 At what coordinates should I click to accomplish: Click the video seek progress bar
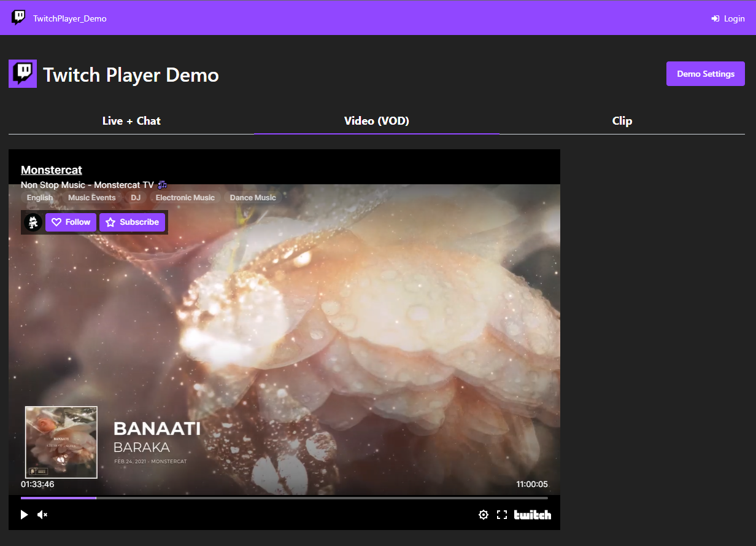pos(284,498)
